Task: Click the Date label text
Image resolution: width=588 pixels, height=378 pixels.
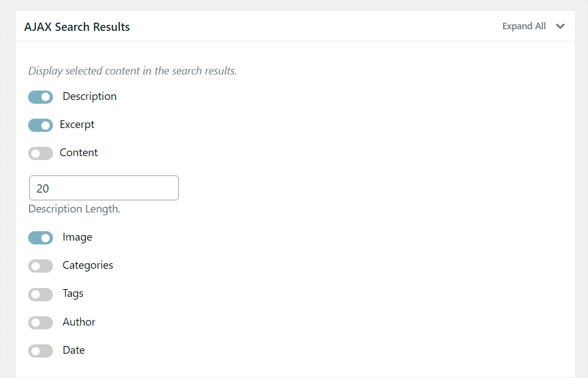Action: pos(74,350)
